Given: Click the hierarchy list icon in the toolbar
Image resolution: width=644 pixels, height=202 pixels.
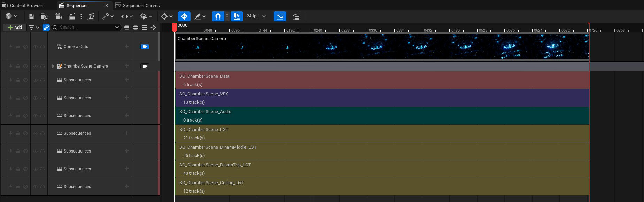Looking at the screenshot, I should pyautogui.click(x=296, y=16).
